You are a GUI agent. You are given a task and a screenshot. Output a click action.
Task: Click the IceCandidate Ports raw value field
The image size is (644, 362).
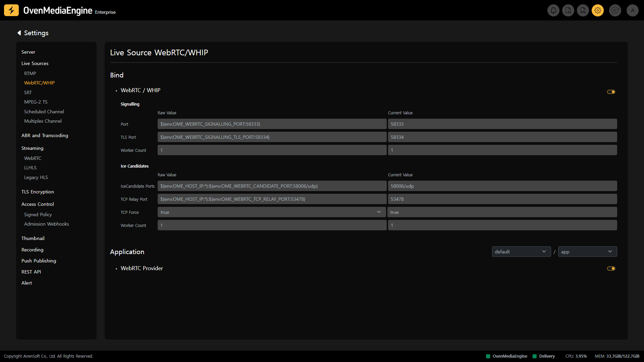272,186
